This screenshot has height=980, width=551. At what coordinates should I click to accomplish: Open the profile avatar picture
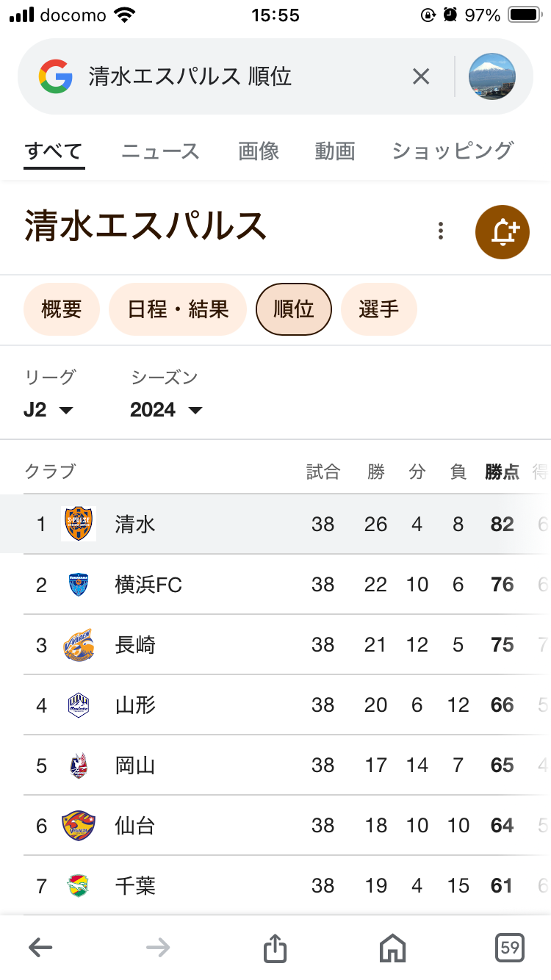point(492,76)
